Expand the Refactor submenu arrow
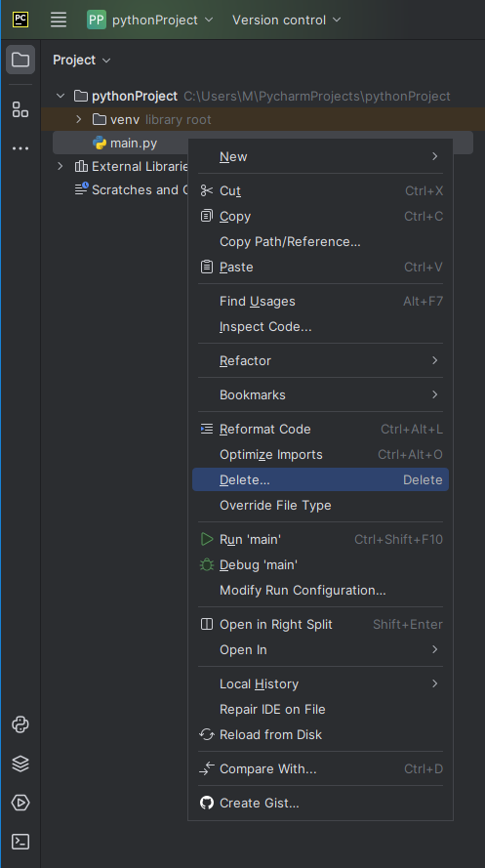485x868 pixels. [x=434, y=360]
